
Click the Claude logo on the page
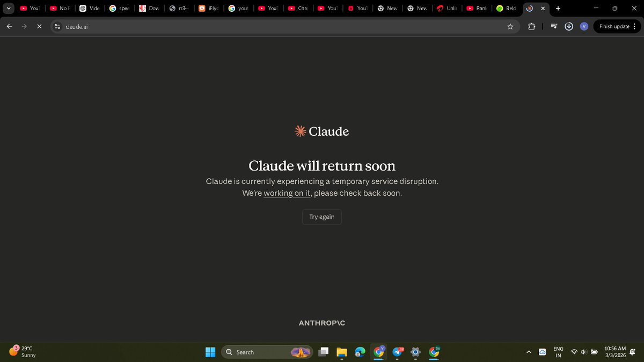(322, 131)
